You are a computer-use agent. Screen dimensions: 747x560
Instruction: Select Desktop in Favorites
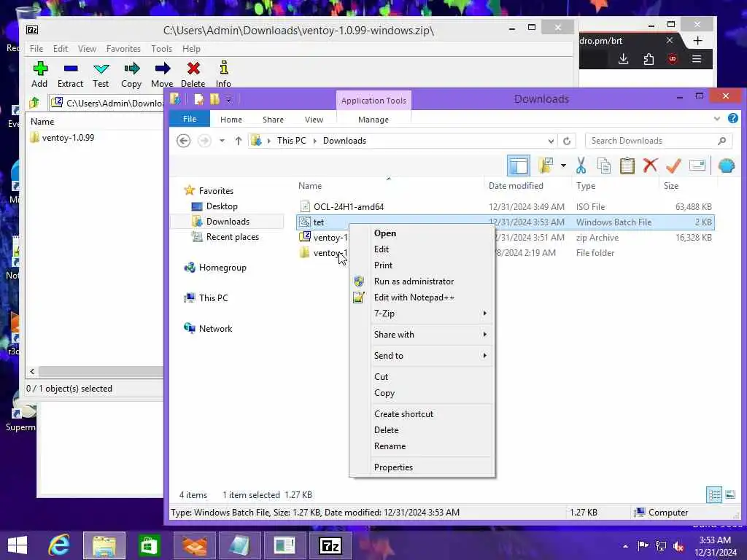(222, 206)
